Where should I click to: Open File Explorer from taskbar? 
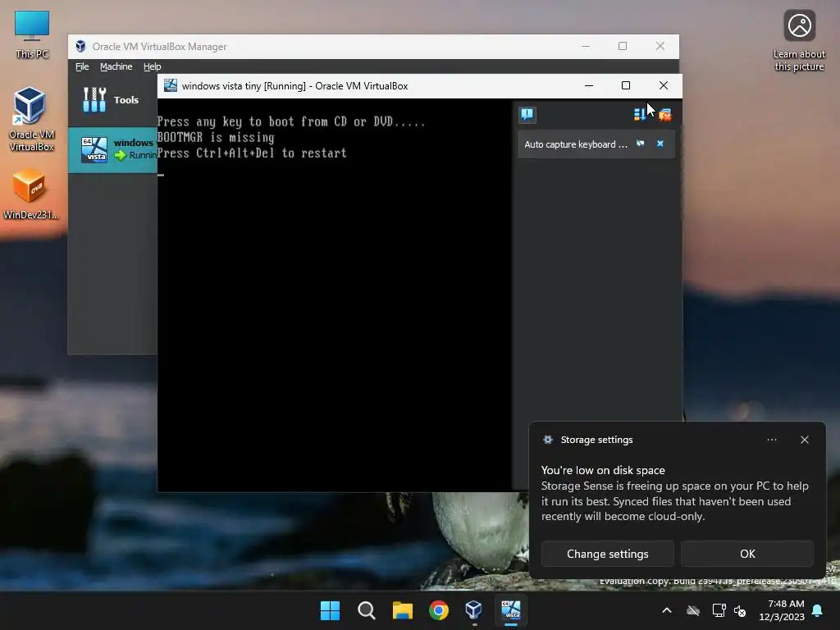[402, 610]
